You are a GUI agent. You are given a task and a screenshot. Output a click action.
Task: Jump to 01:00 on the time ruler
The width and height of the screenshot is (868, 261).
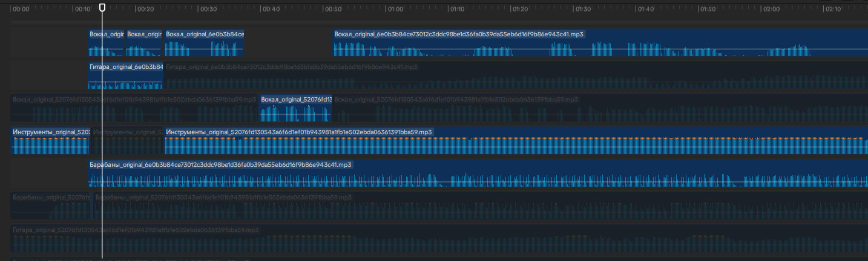[x=395, y=10]
